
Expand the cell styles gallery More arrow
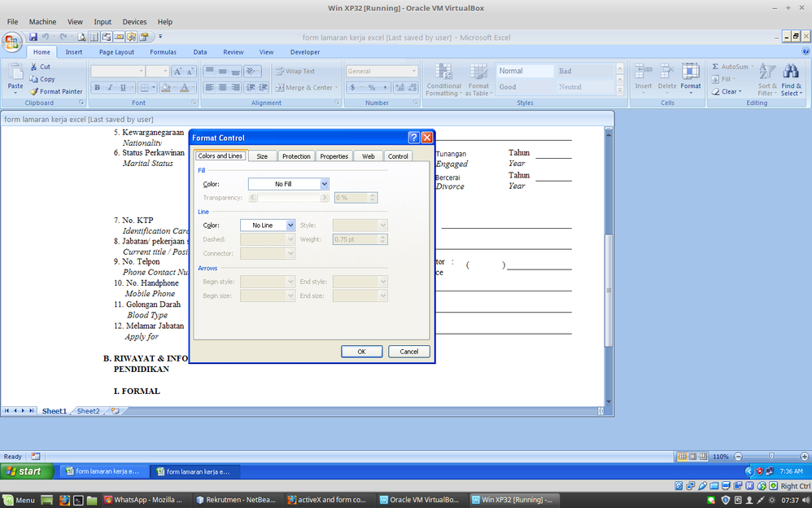(620, 90)
